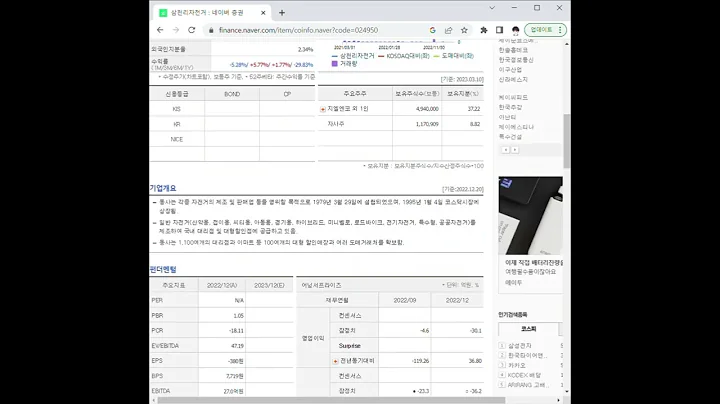Click the scroll-right arrow at the bottom

point(558,400)
